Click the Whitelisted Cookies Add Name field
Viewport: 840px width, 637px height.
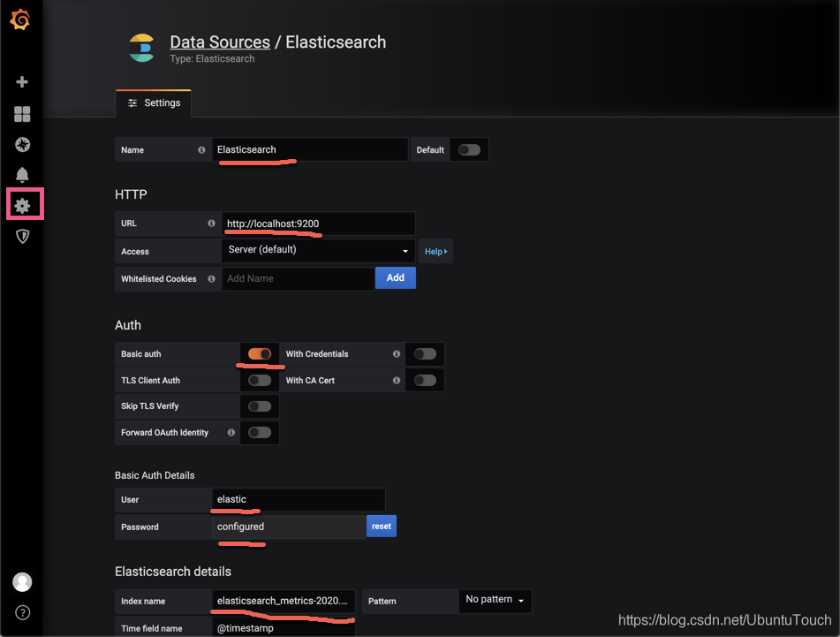click(298, 278)
